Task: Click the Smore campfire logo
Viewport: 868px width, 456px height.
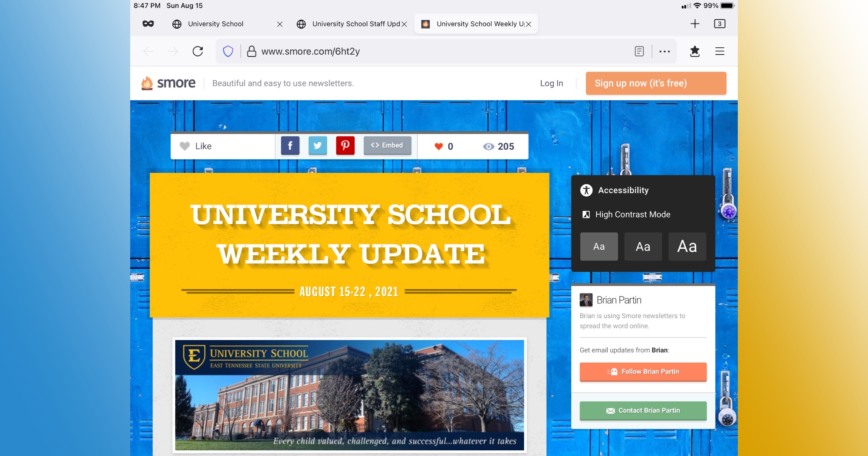Action: [x=148, y=83]
